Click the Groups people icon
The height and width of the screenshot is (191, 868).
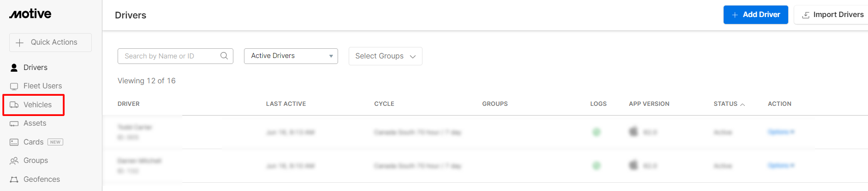pyautogui.click(x=14, y=161)
